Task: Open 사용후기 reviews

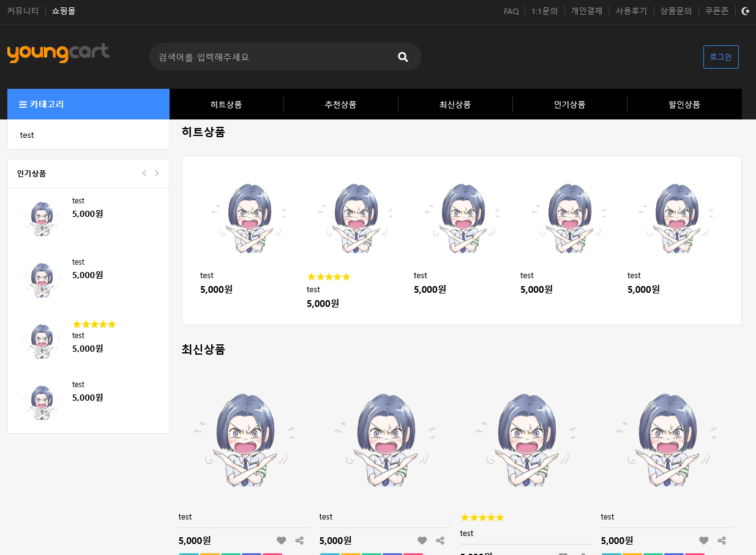Action: point(631,11)
